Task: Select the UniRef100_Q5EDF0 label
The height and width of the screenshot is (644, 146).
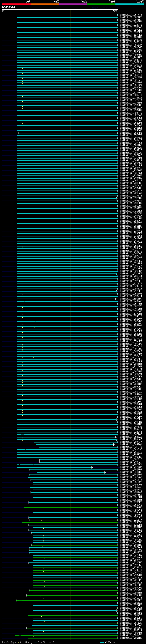Action: click(x=131, y=618)
